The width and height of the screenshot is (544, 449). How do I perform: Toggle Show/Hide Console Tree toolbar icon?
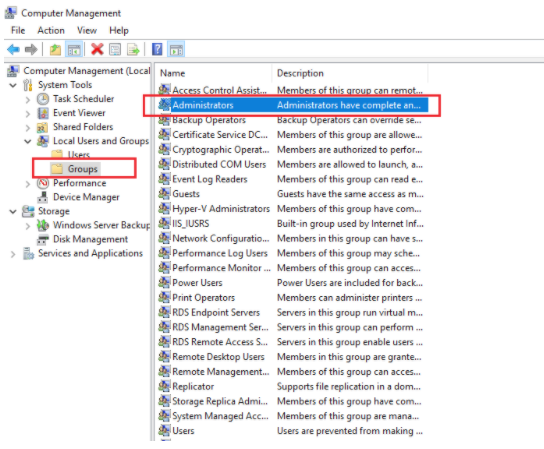pos(74,50)
